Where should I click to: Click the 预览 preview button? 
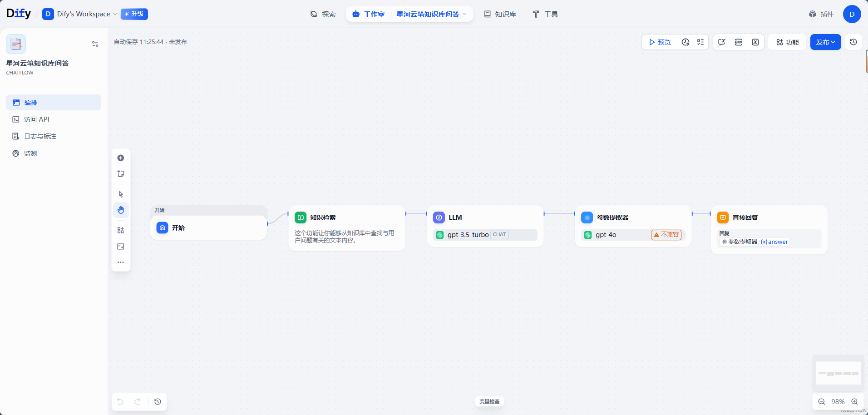point(660,42)
